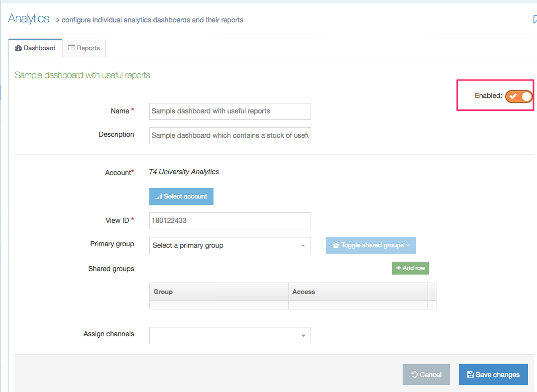Click the signal bars icon on Select account

tap(159, 196)
